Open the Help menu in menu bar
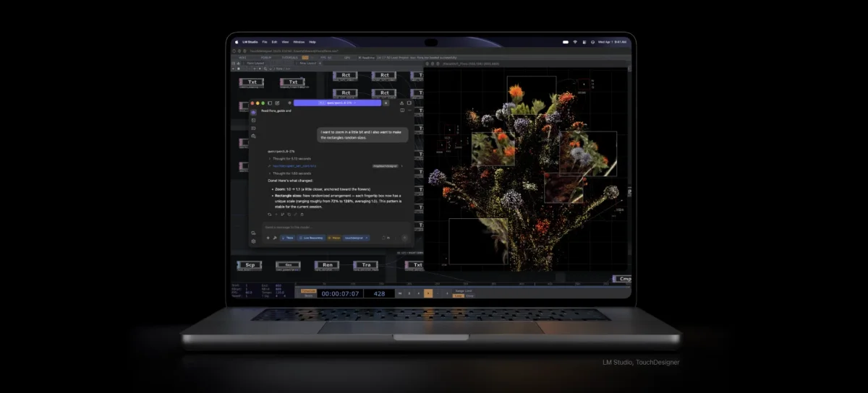This screenshot has height=393, width=868. pyautogui.click(x=312, y=42)
